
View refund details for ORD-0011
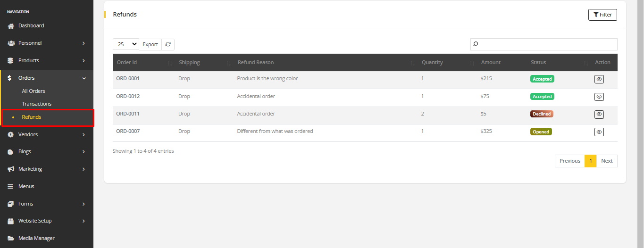tap(599, 114)
